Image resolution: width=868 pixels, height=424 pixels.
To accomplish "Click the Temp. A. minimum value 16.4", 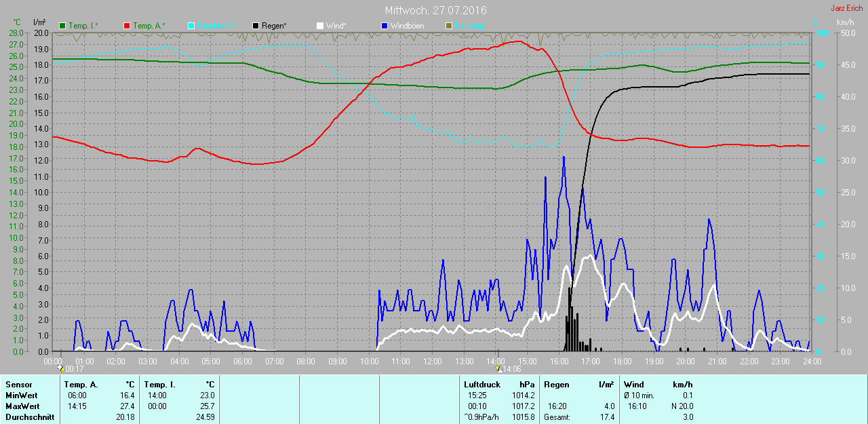I will click(x=127, y=396).
